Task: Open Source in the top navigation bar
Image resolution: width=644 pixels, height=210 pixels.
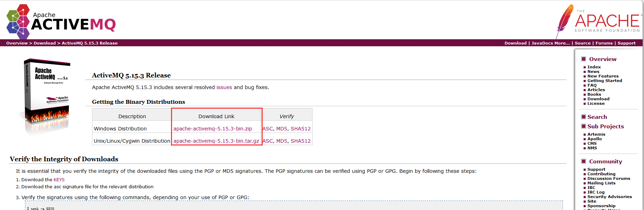Action: [x=583, y=43]
